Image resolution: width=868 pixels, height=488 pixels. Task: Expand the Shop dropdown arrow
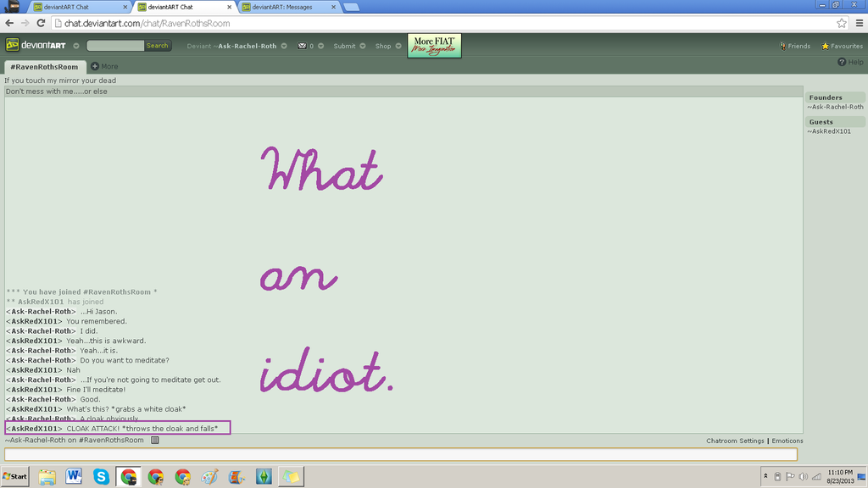click(398, 46)
